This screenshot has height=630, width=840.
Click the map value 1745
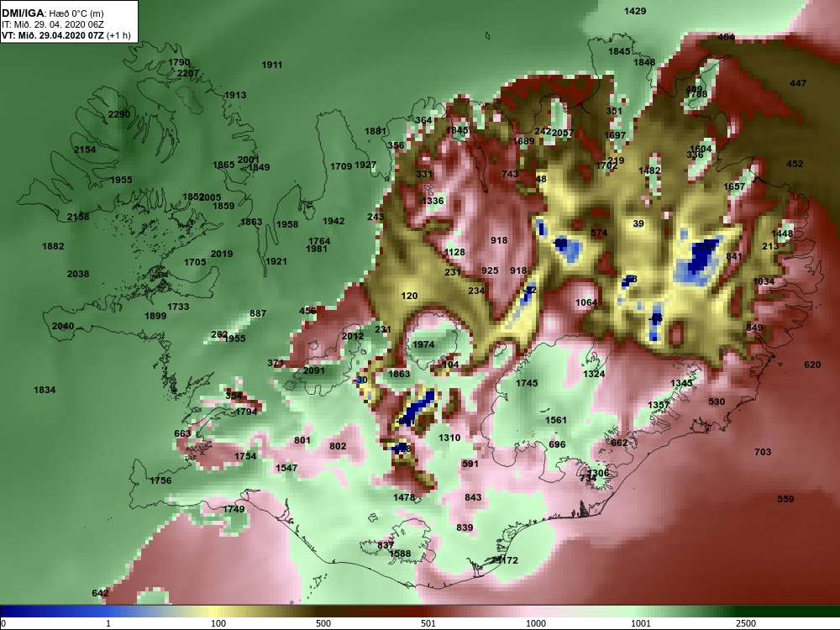527,383
